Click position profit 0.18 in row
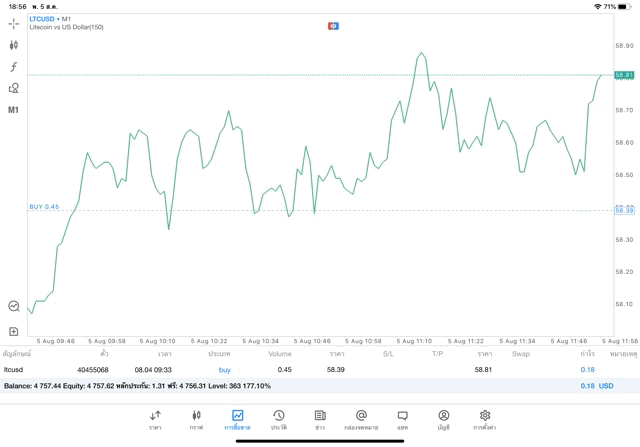The image size is (640, 447). pyautogui.click(x=587, y=370)
